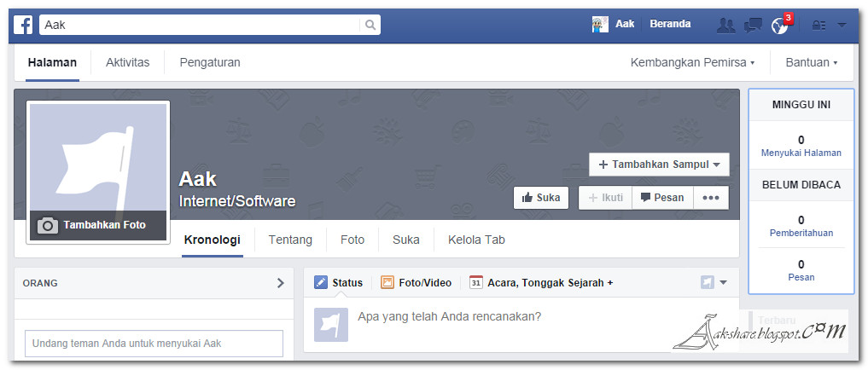868x370 pixels.
Task: Select Foto/Video composer option
Action: point(416,283)
